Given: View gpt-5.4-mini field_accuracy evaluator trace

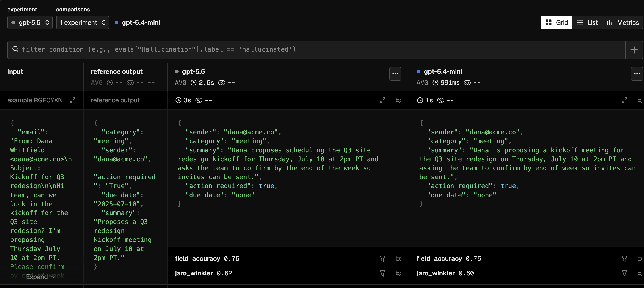Looking at the screenshot, I should tap(640, 258).
